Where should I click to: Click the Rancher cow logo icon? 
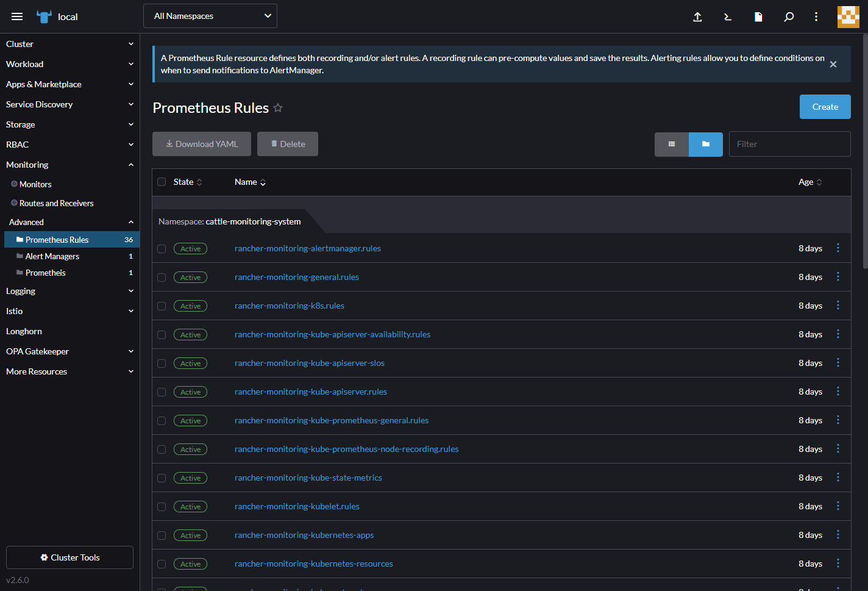click(x=44, y=16)
